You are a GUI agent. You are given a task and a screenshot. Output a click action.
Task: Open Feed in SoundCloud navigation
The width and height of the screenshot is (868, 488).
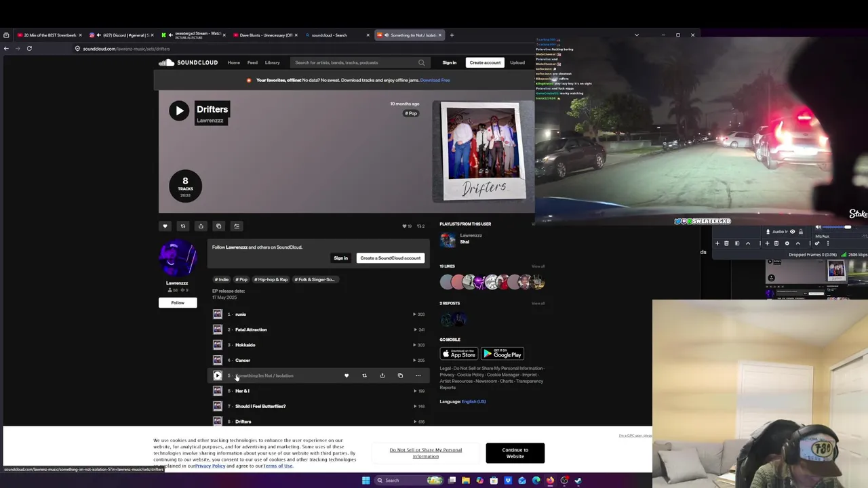252,62
